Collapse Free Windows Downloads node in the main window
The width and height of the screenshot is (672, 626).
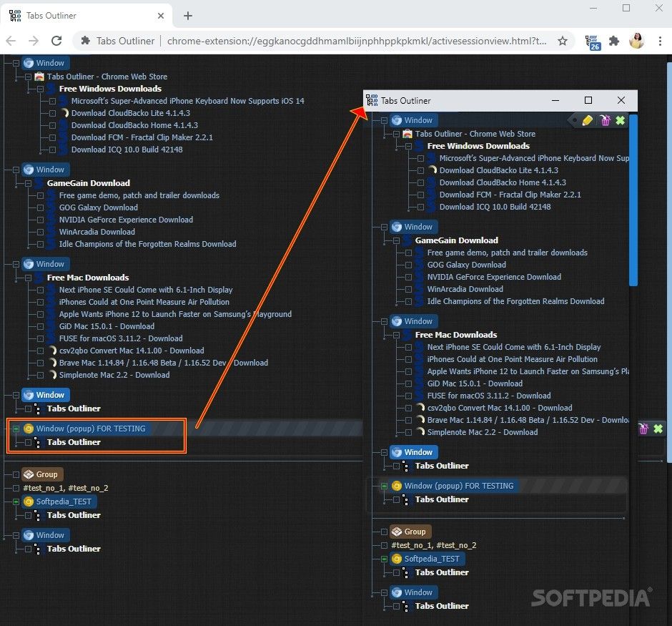point(40,89)
